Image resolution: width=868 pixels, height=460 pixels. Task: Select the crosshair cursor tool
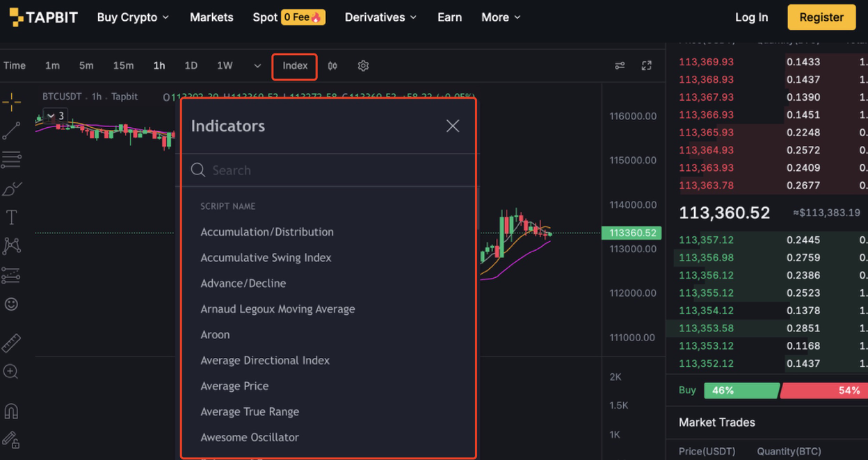click(x=11, y=103)
